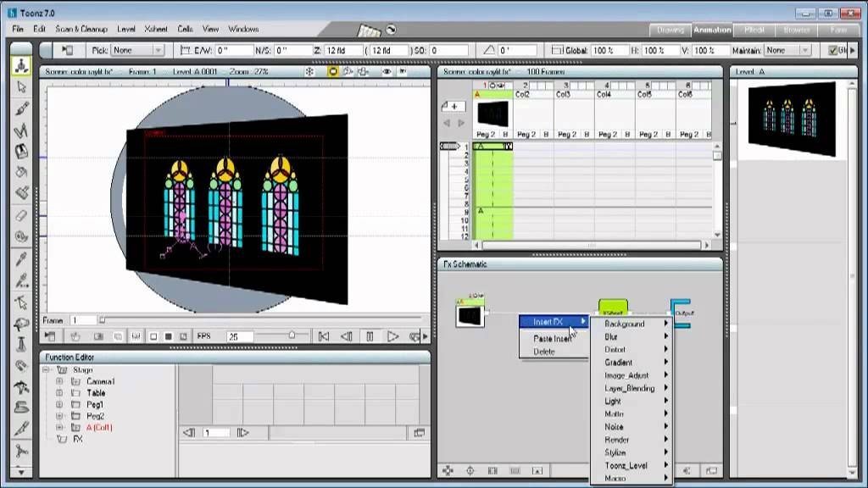Click the column A node thumbnail in Fx Schematic
Screen dimensions: 868x488
click(x=470, y=316)
